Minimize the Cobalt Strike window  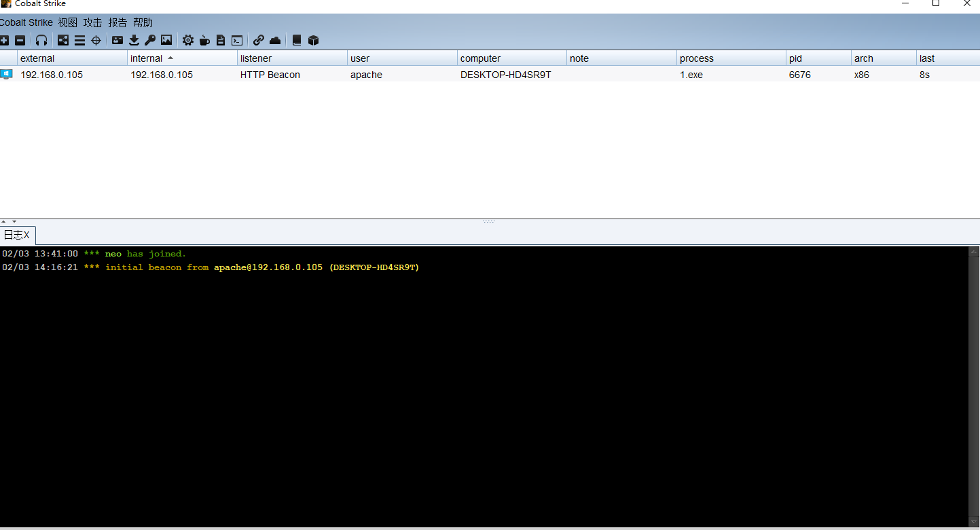(905, 3)
